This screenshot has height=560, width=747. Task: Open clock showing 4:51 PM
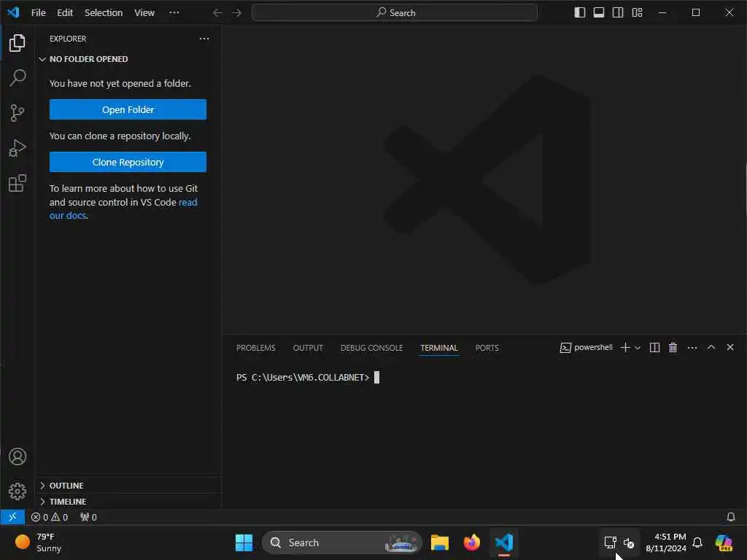[x=666, y=542]
